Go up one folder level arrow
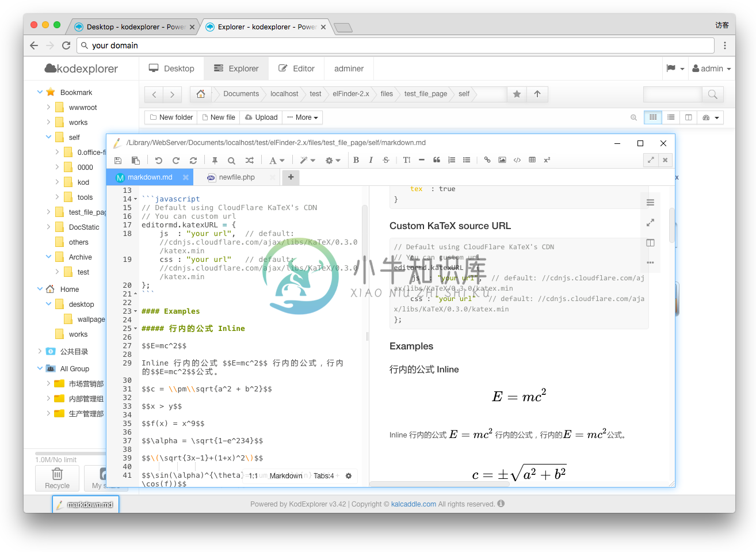Image resolution: width=756 pixels, height=552 pixels. [x=537, y=94]
